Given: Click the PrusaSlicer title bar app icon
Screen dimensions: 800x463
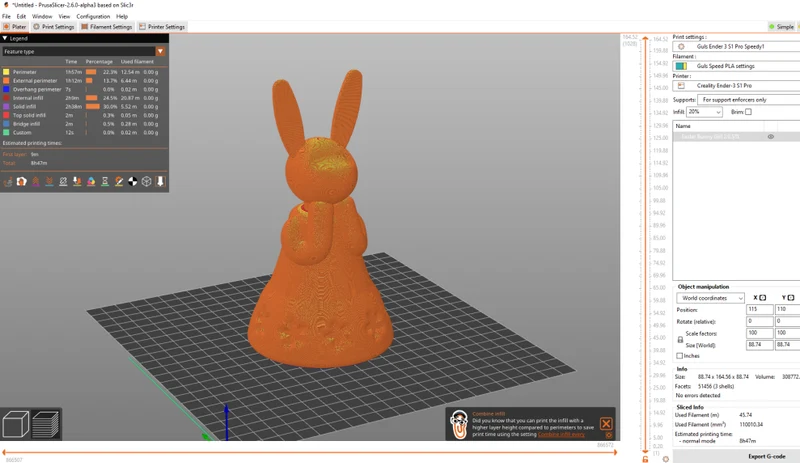Looking at the screenshot, I should click(6, 5).
